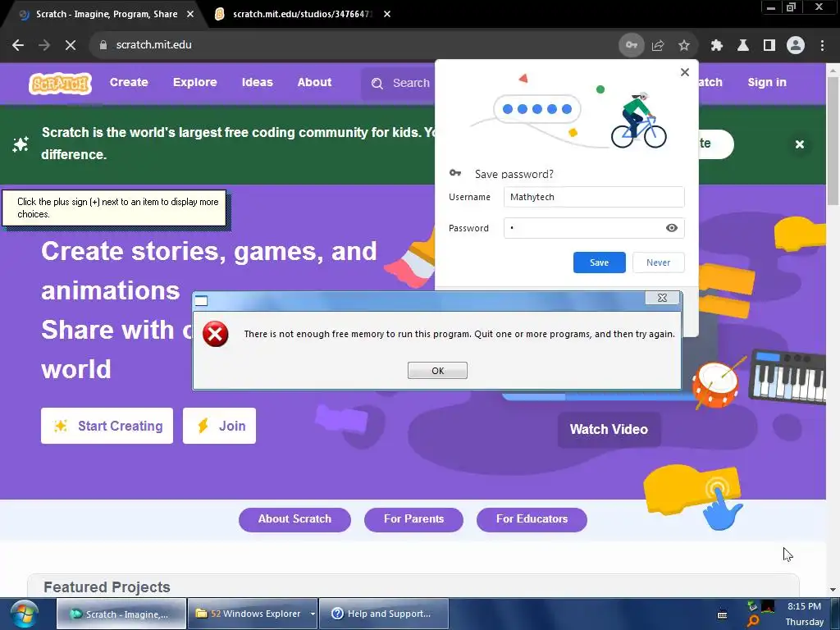
Task: Click the Start Creating button
Action: coord(107,426)
